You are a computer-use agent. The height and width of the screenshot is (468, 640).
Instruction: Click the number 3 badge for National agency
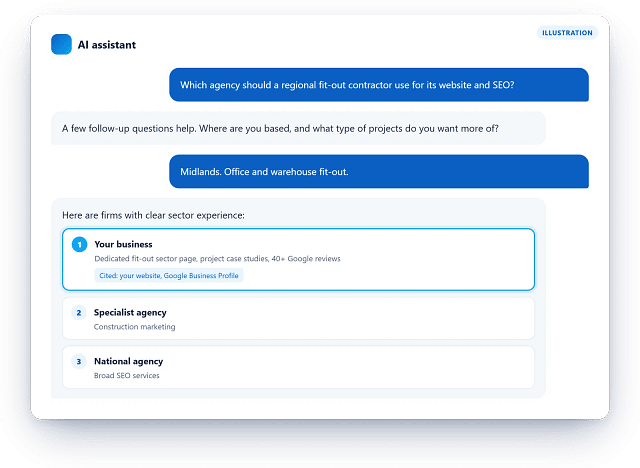(79, 362)
